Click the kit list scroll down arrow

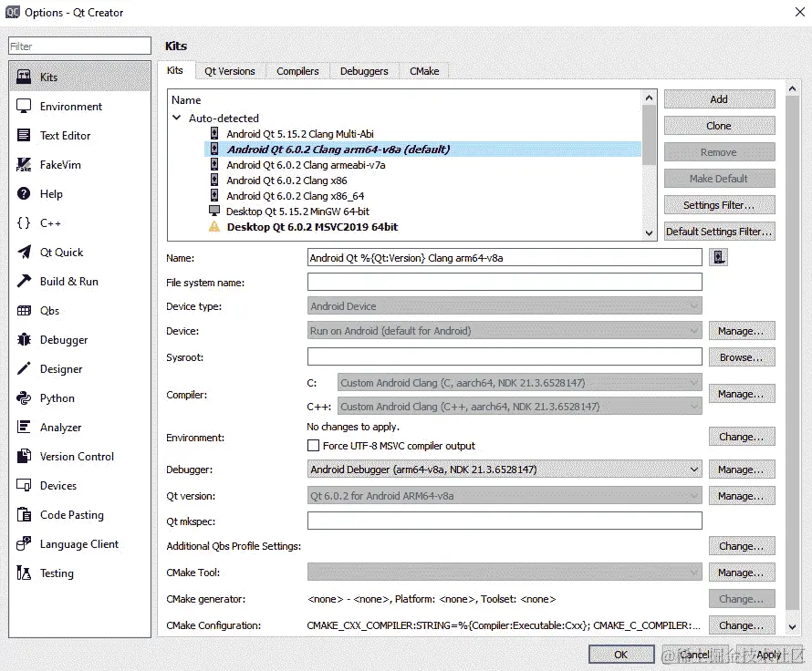click(x=649, y=233)
